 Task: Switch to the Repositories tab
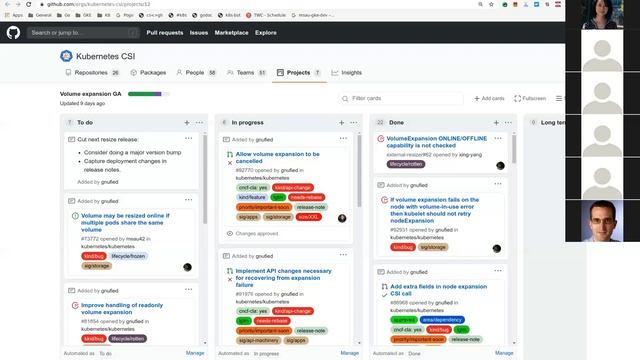coord(92,73)
